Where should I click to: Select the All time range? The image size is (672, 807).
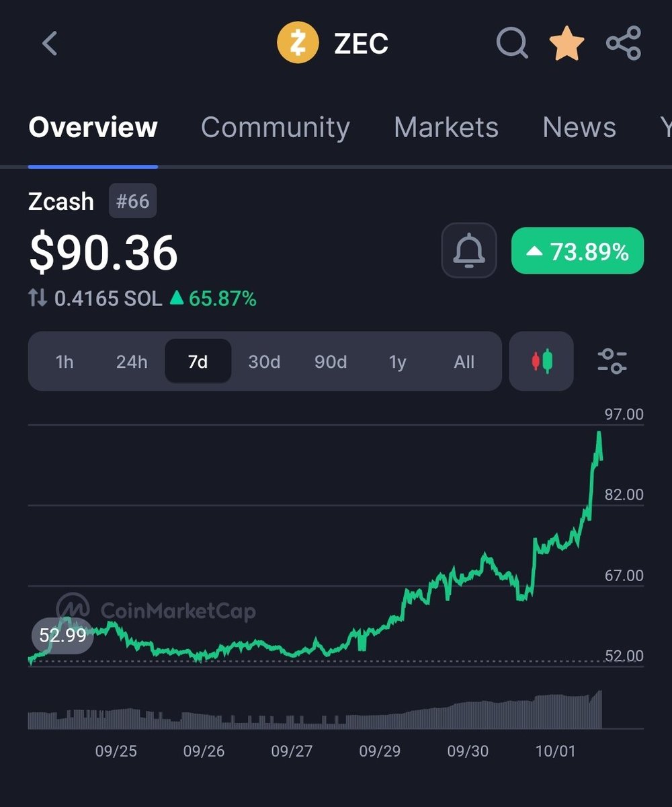tap(464, 362)
